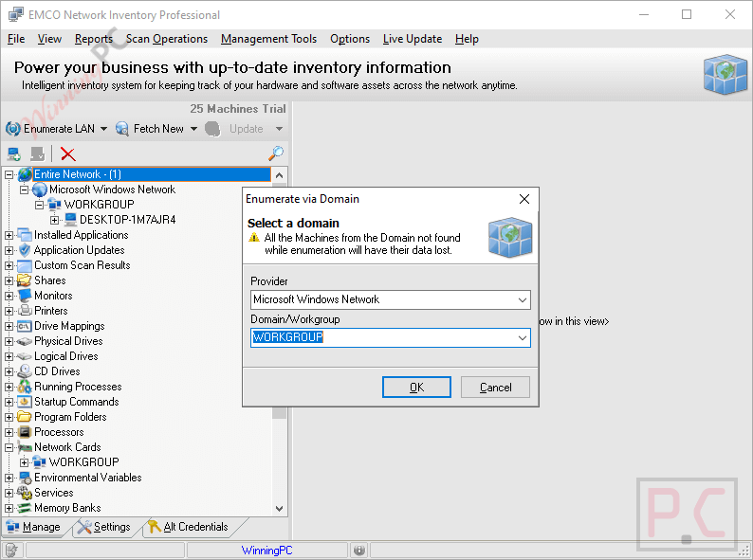753x560 pixels.
Task: Select the Logical Drives row
Action: click(65, 356)
